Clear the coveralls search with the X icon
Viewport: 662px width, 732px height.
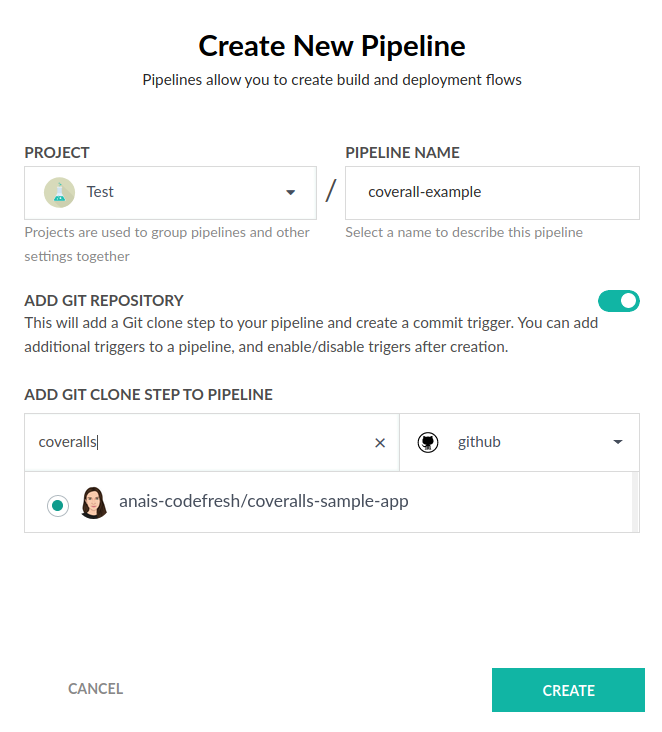tap(380, 442)
